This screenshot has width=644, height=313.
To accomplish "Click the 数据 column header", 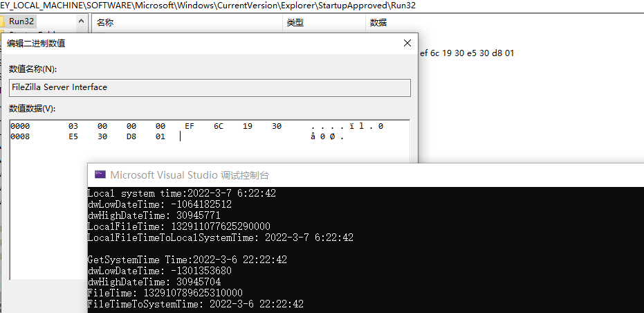I will pyautogui.click(x=378, y=23).
